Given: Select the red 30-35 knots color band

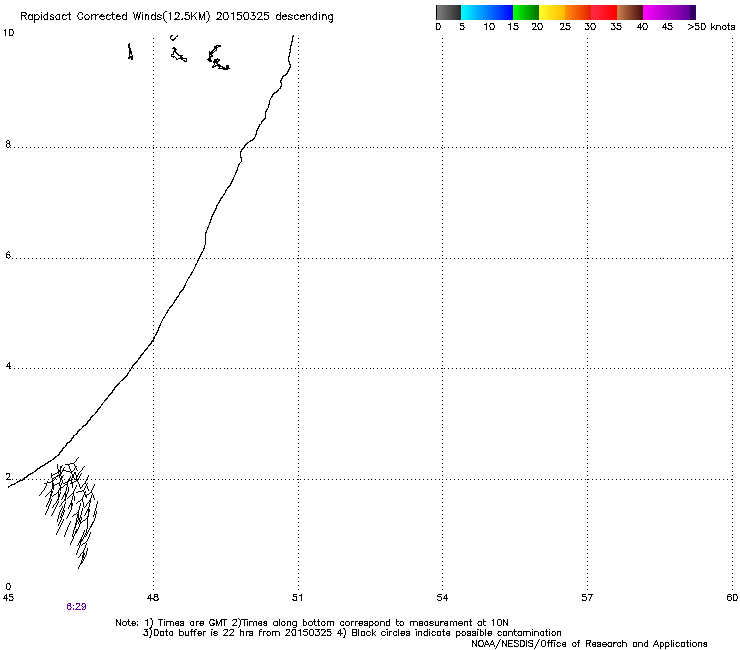Looking at the screenshot, I should point(604,12).
